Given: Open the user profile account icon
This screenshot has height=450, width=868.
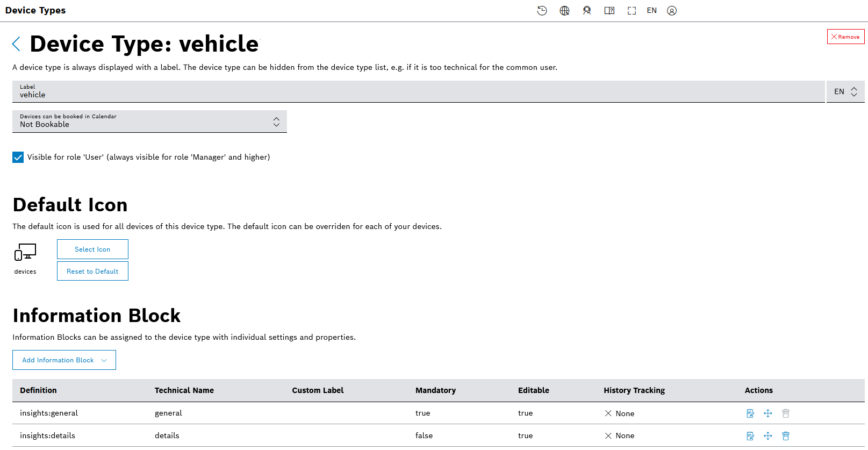Looking at the screenshot, I should [672, 11].
